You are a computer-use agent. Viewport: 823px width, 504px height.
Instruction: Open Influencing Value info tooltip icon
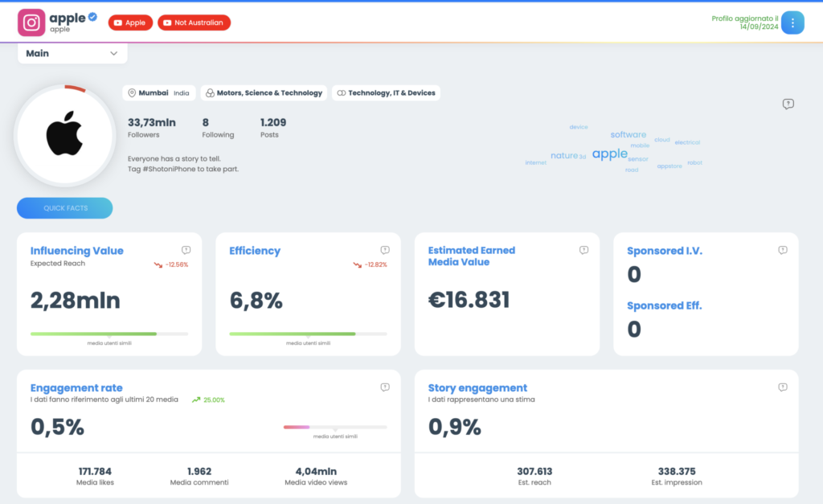point(186,251)
